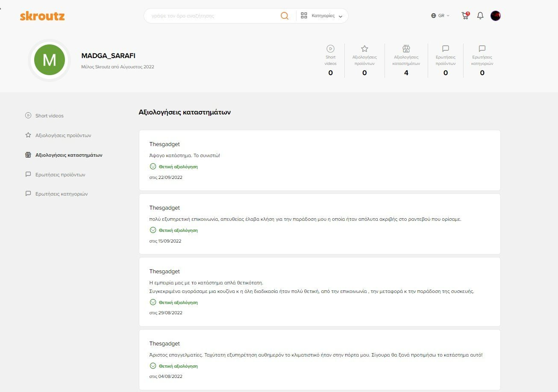Click the review text starting 'Άριστος επαγγελματίες'
The width and height of the screenshot is (558, 392).
(316, 355)
